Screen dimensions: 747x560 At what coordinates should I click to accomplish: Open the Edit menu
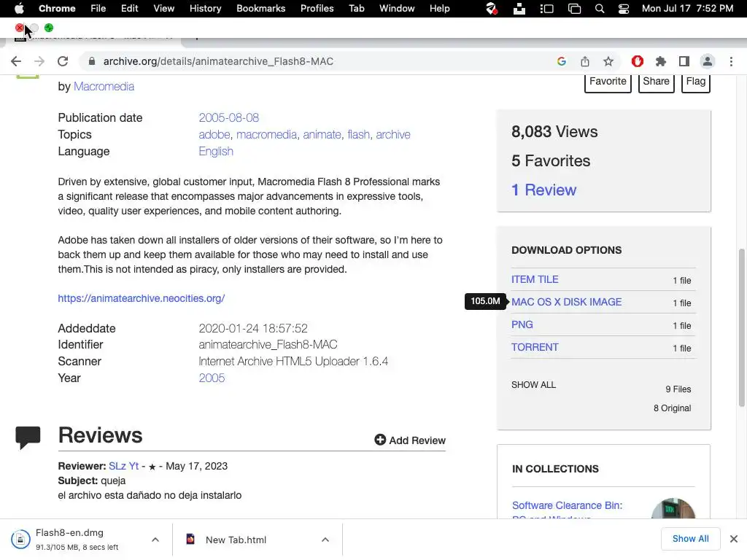130,9
